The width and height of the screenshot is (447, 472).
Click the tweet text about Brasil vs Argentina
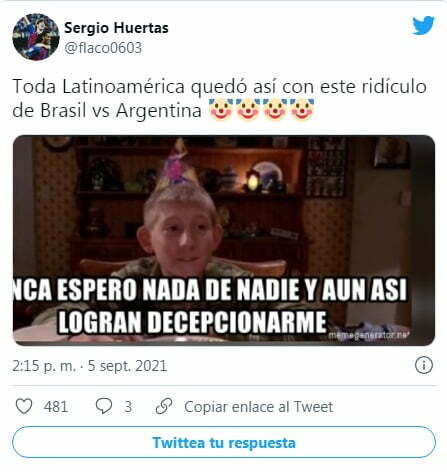(219, 98)
